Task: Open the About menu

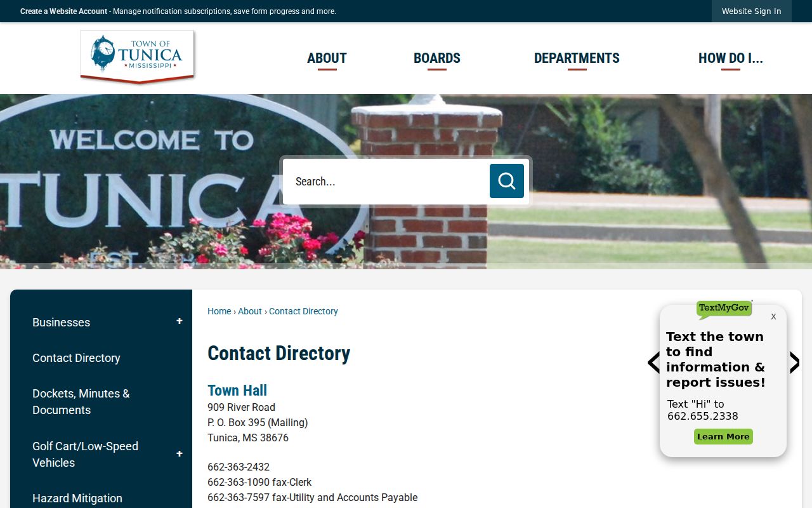Action: point(327,58)
